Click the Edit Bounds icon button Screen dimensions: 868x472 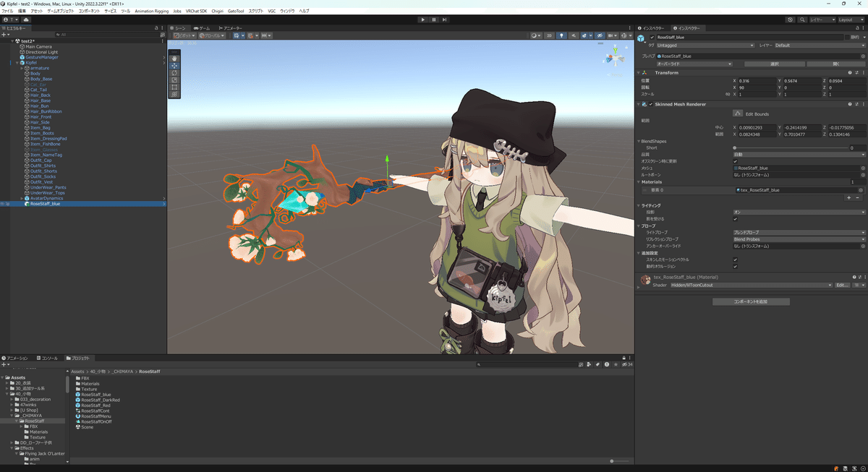pos(736,112)
